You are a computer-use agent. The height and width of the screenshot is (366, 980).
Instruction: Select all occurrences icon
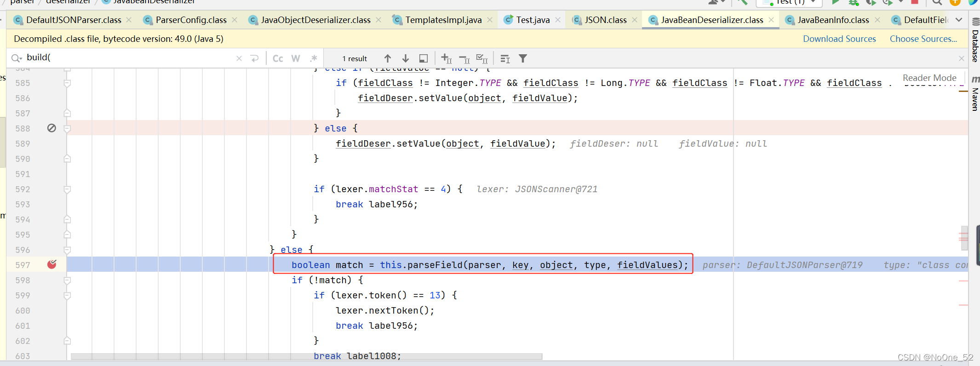point(482,58)
